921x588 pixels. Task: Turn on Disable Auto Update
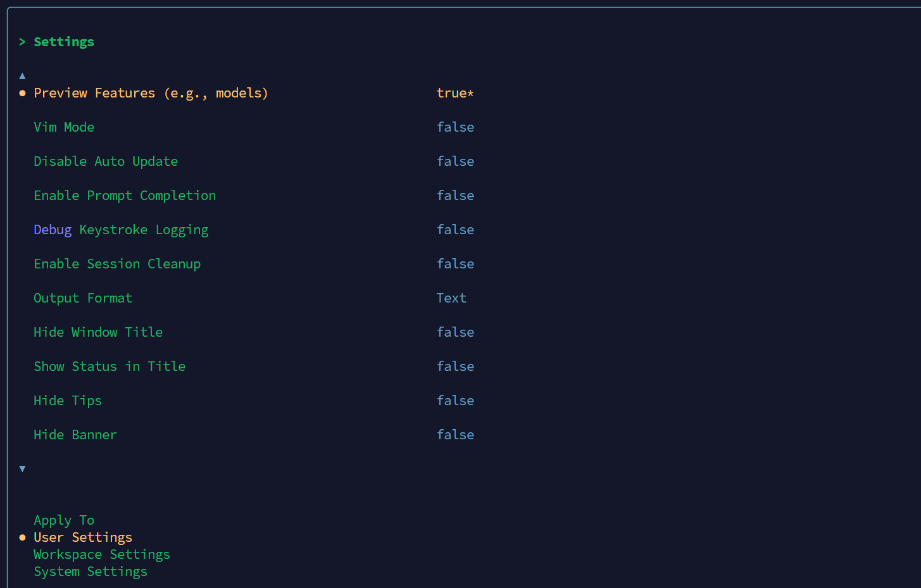coord(106,161)
